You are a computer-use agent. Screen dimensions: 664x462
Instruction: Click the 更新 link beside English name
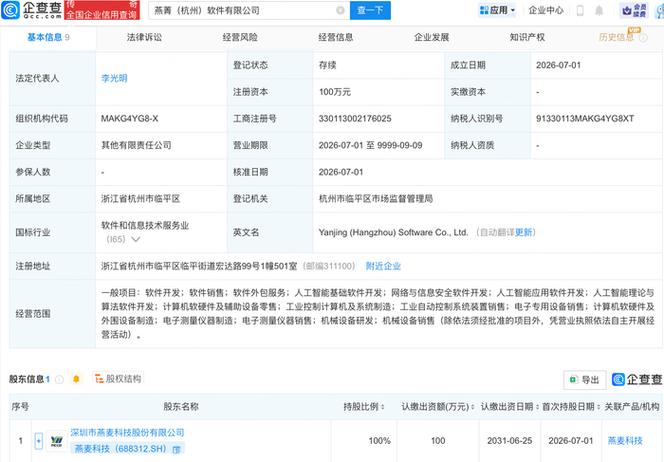coord(523,232)
